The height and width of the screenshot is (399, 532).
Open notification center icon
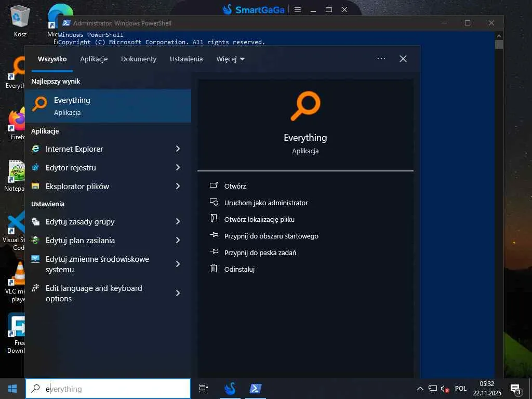(515, 389)
